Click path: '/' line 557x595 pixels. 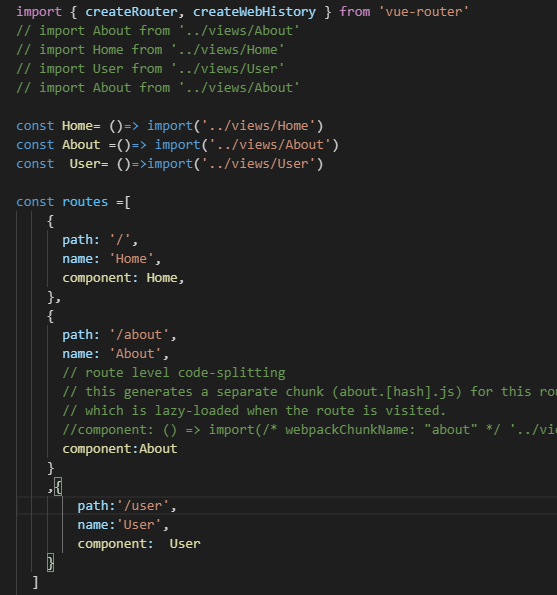[x=100, y=240]
